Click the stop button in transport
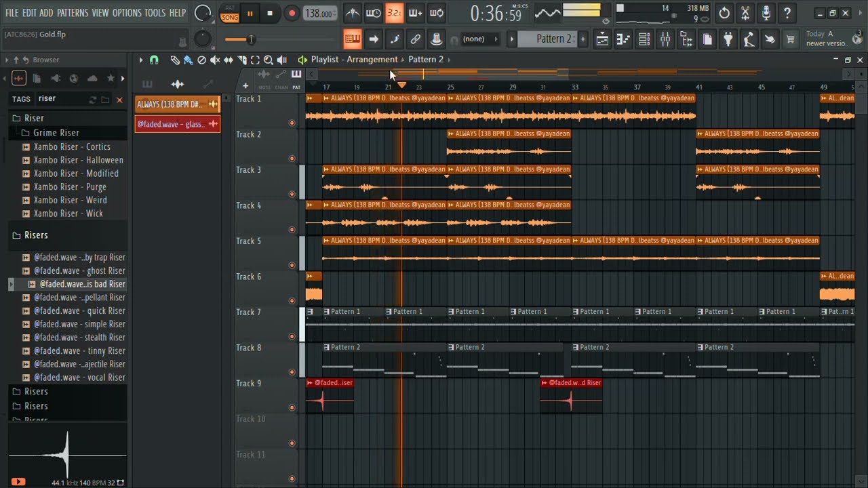The image size is (868, 488). tap(270, 13)
